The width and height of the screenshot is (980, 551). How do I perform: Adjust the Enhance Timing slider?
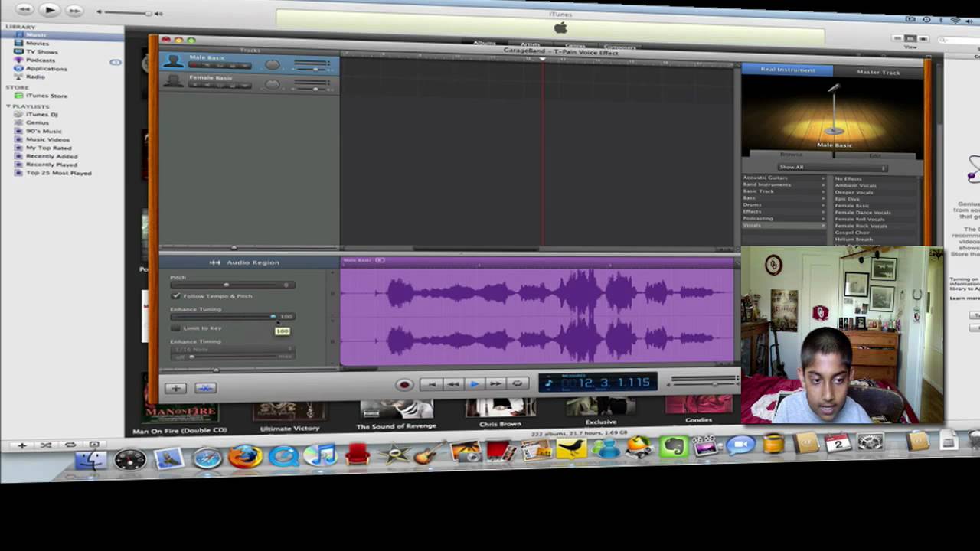[x=232, y=356]
